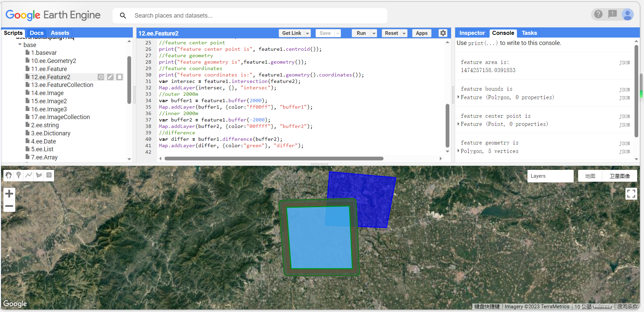Select the draw rectangle tool on map

pyautogui.click(x=49, y=175)
